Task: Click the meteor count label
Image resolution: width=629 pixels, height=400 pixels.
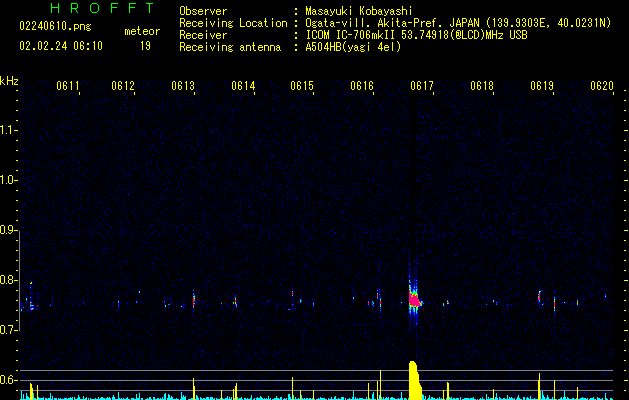Action: pyautogui.click(x=142, y=31)
